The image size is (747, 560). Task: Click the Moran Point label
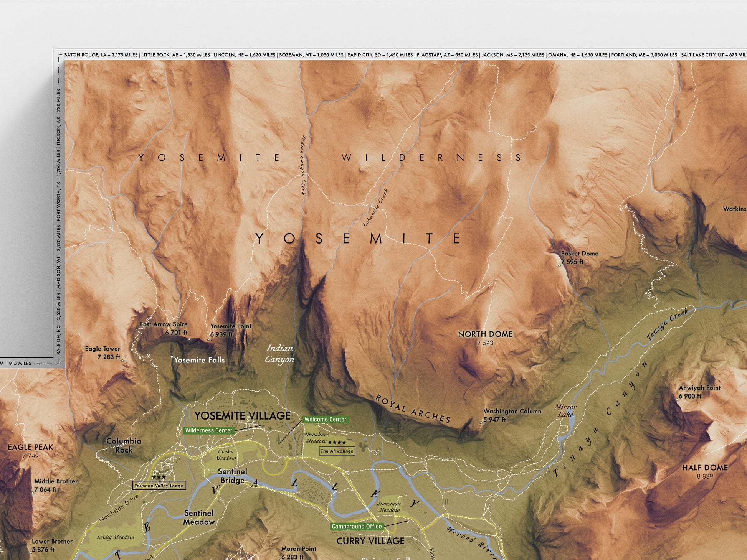(299, 549)
